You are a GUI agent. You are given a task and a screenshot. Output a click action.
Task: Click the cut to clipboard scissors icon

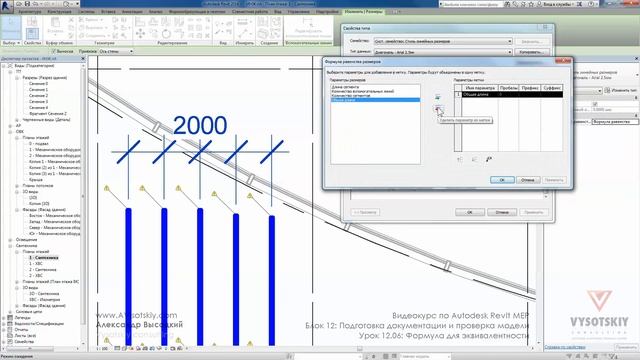click(x=71, y=20)
